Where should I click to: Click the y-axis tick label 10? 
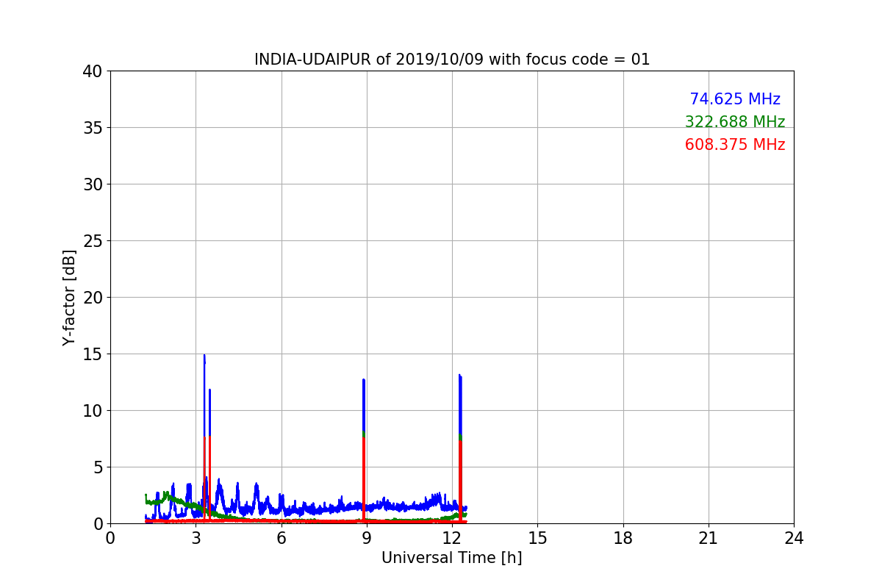tap(92, 411)
